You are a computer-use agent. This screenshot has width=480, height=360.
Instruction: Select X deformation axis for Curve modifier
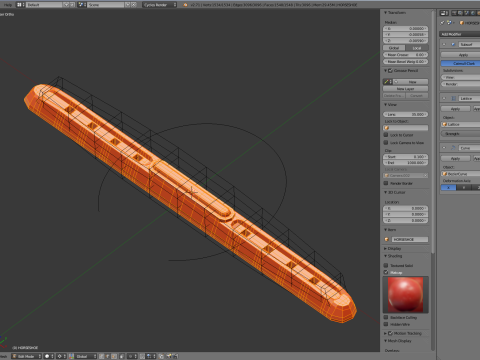449,188
